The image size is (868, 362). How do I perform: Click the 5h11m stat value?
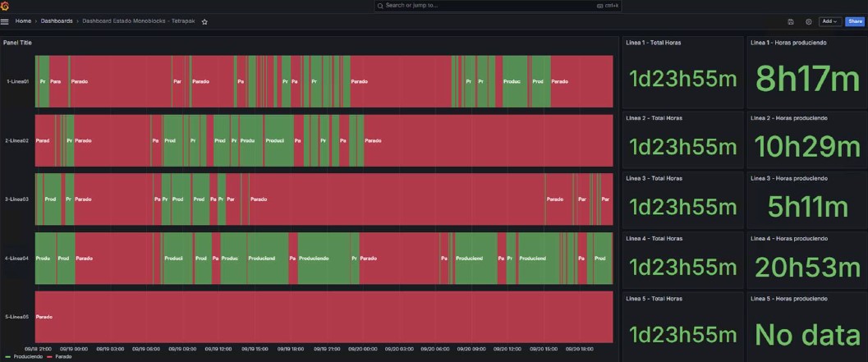808,207
